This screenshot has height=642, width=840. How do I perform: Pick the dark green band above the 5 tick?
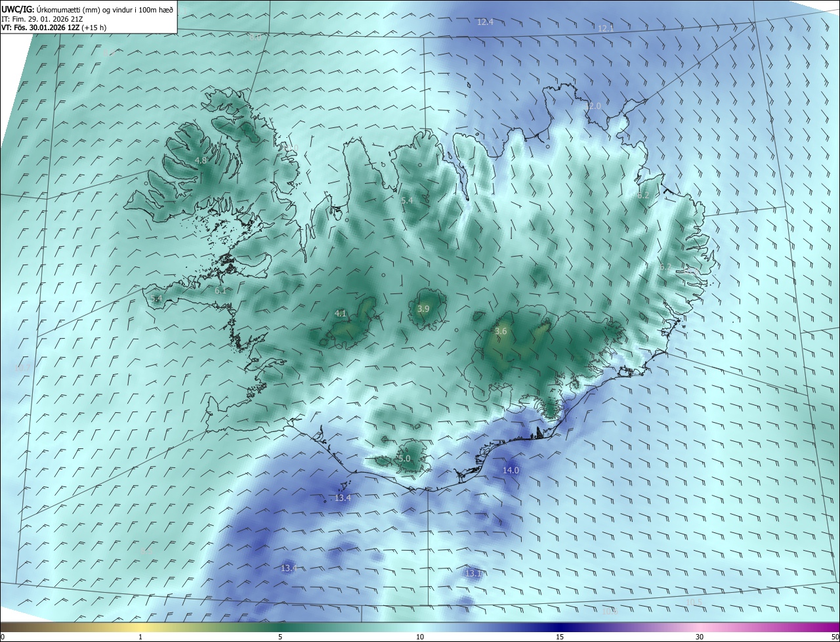(280, 627)
